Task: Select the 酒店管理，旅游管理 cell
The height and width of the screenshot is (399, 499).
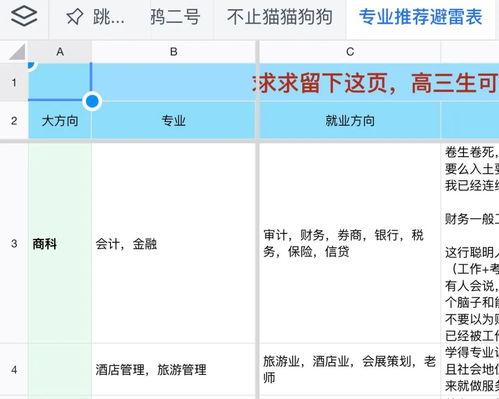Action: point(174,369)
